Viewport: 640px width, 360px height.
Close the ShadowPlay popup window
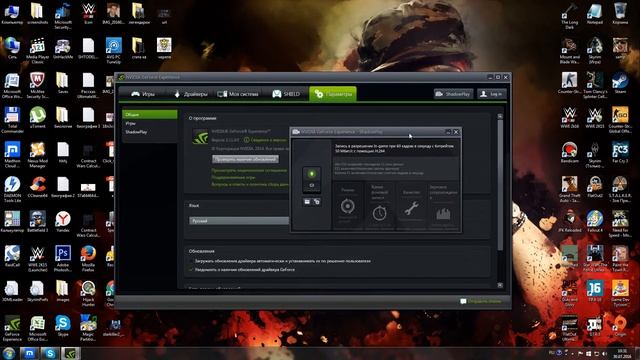(x=456, y=132)
